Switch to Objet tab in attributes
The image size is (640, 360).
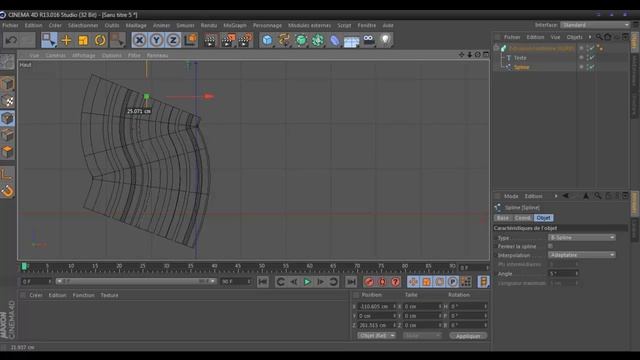click(x=543, y=218)
